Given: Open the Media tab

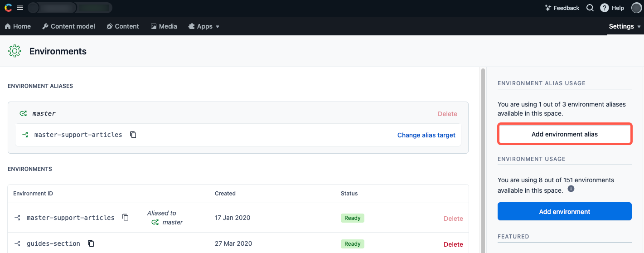Looking at the screenshot, I should [164, 26].
